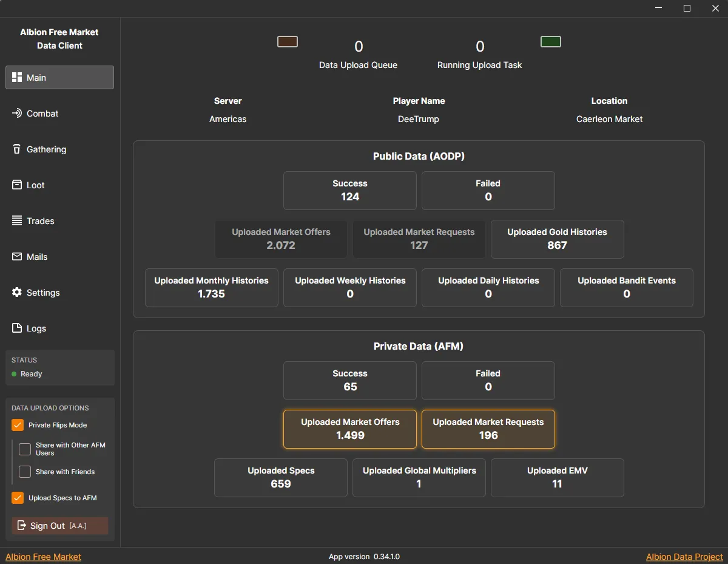The width and height of the screenshot is (728, 564).
Task: Click the DATA UPLOAD OPTIONS heading
Action: tap(50, 408)
